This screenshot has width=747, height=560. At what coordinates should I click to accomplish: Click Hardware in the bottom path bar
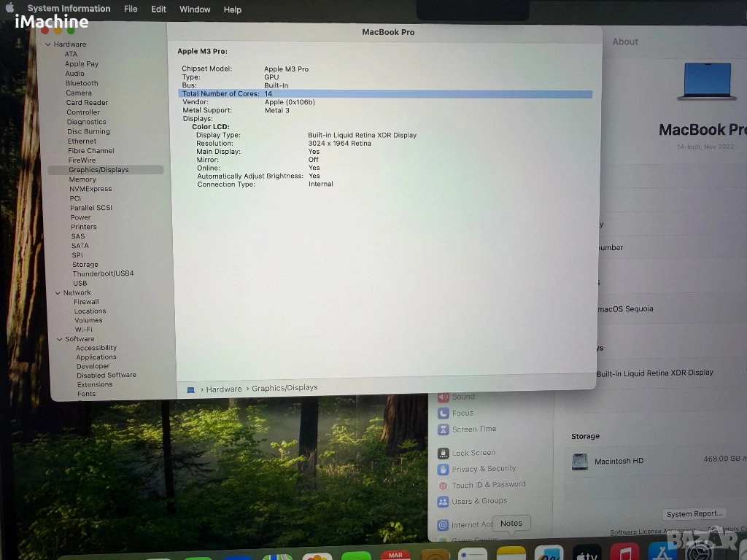click(x=223, y=389)
